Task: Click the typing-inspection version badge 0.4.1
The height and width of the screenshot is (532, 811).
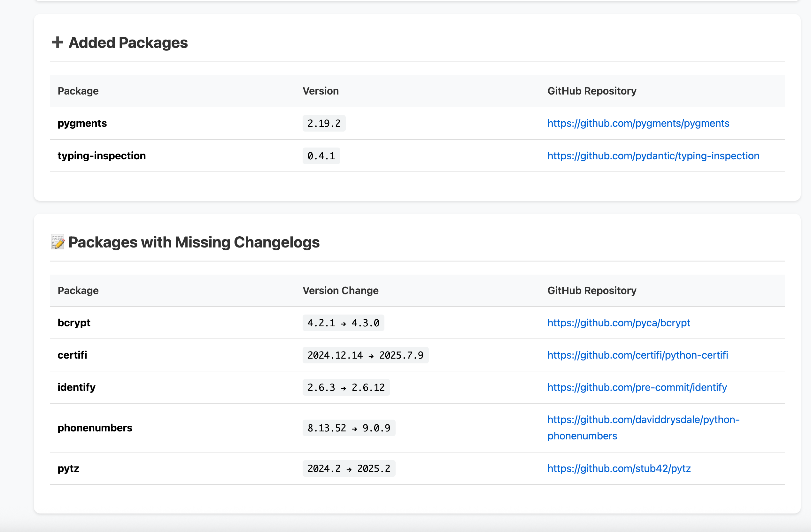Action: [321, 156]
